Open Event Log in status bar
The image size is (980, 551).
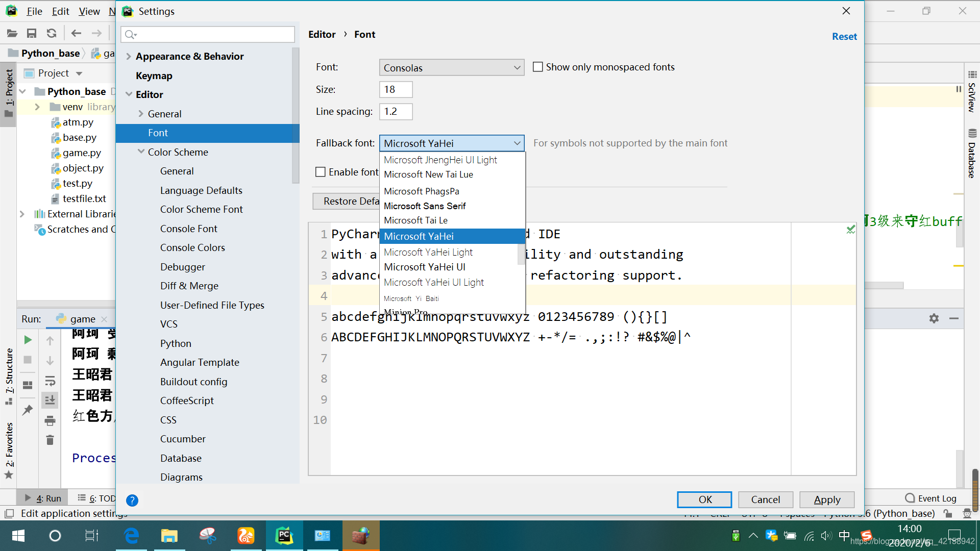(930, 498)
